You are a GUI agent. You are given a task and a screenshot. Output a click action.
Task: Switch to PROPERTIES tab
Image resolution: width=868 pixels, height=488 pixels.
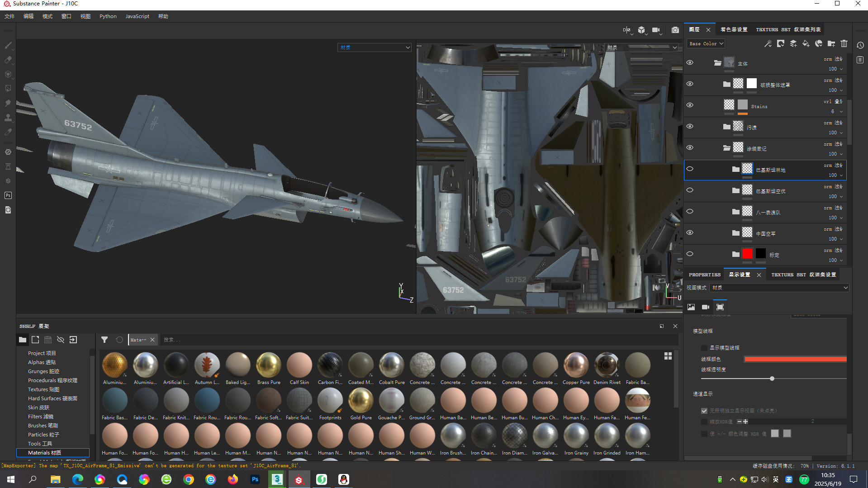pyautogui.click(x=705, y=275)
